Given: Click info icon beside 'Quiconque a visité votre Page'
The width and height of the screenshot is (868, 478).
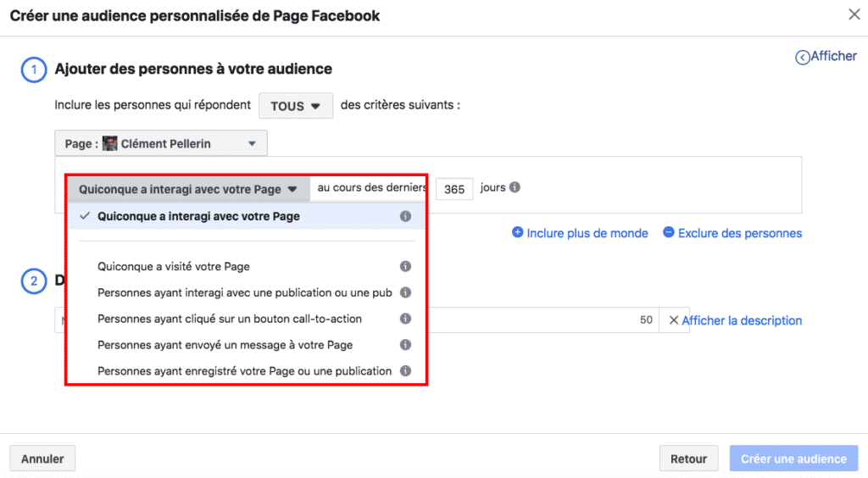Looking at the screenshot, I should [405, 267].
